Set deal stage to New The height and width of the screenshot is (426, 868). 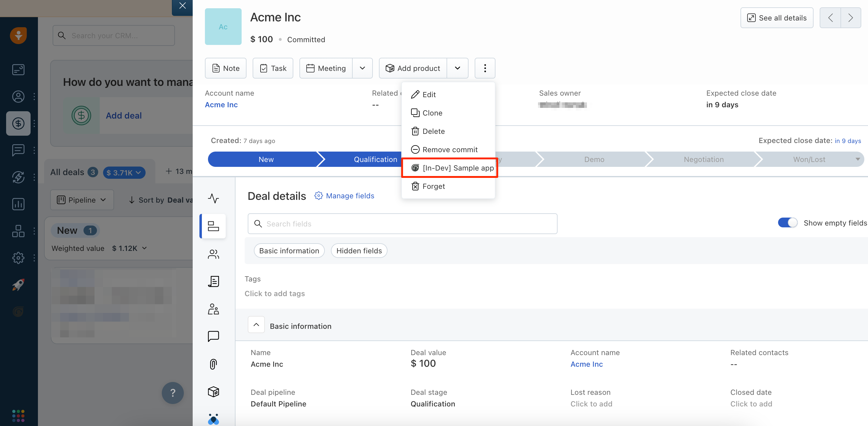(265, 159)
